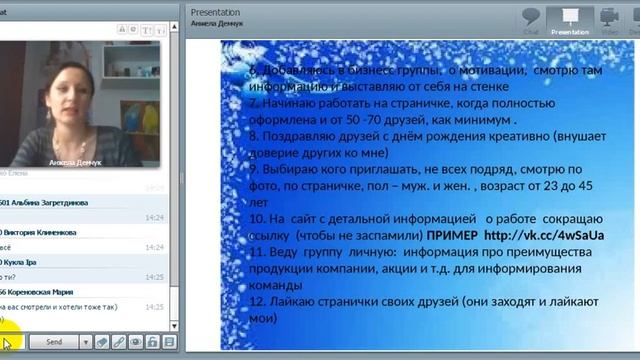Click the increase text size 'T' icon
640x360 pixels.
point(147,30)
